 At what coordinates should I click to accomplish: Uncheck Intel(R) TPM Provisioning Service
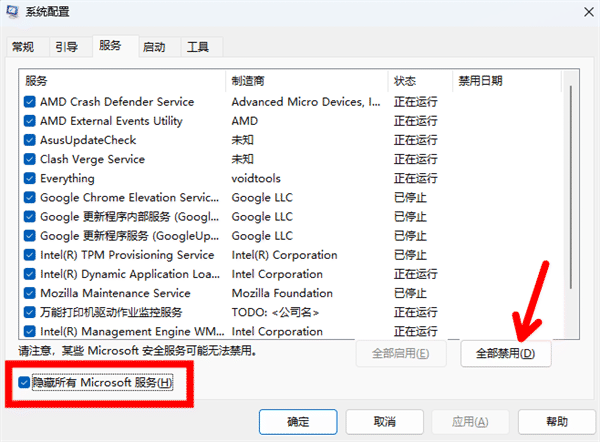pyautogui.click(x=29, y=255)
